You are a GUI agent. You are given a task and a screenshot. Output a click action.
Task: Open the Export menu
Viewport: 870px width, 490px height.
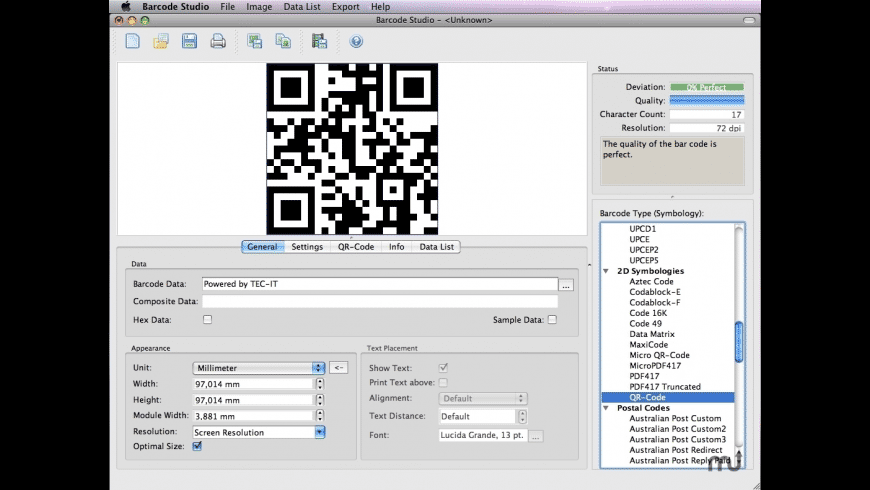(x=345, y=6)
